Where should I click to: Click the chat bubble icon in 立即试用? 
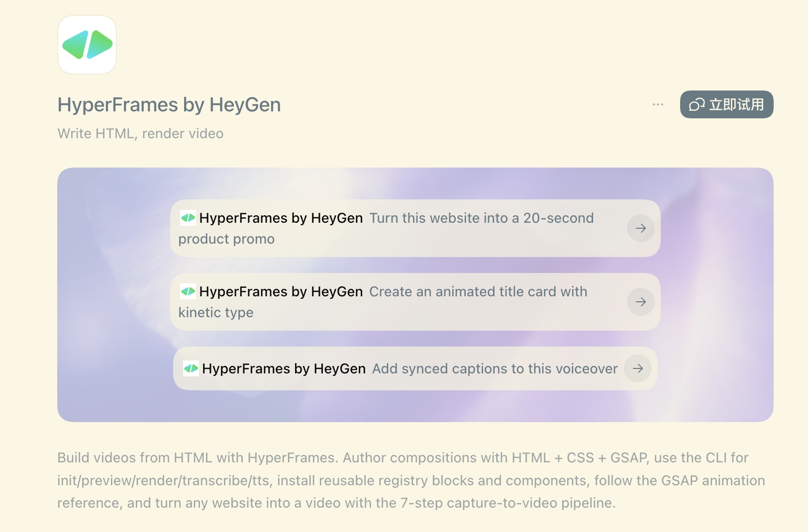[x=697, y=104]
